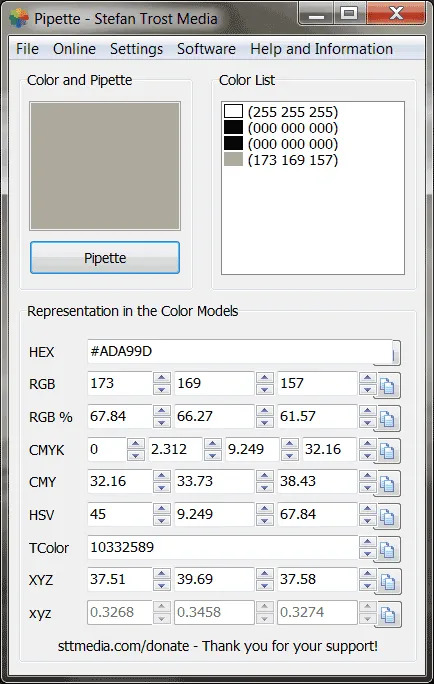
Task: Increase the RGB green value 169
Action: pyautogui.click(x=265, y=378)
